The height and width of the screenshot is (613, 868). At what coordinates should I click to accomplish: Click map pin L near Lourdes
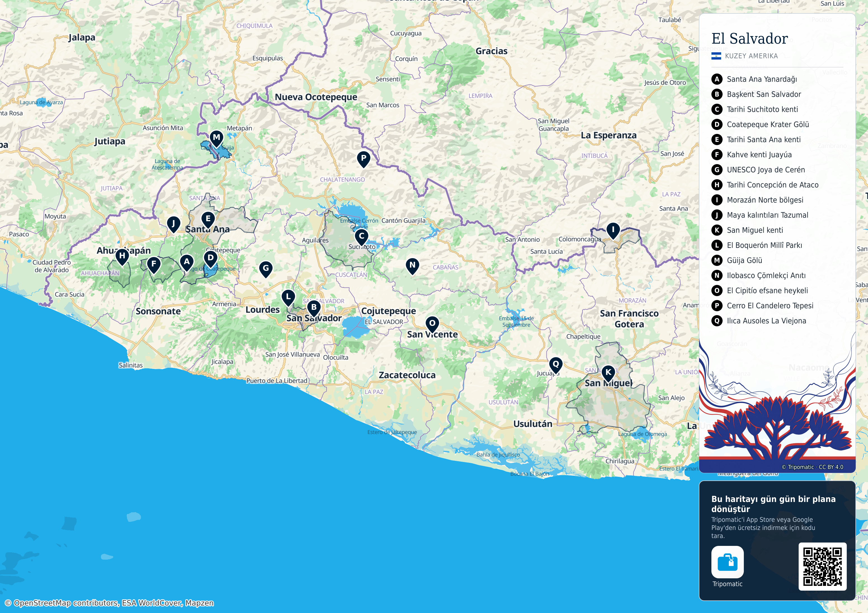tap(289, 298)
